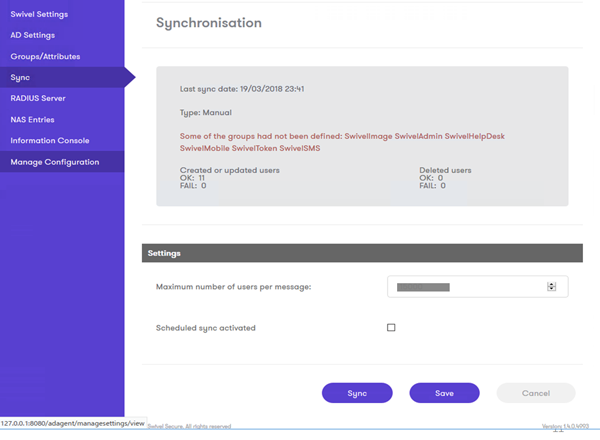Click the Synchronisation page heading

[209, 23]
